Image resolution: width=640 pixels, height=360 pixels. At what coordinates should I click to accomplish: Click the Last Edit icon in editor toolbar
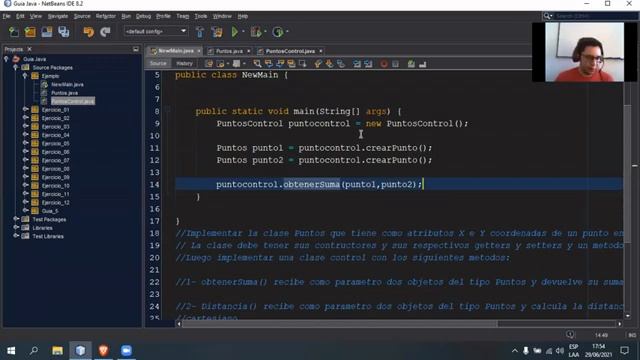tap(209, 64)
